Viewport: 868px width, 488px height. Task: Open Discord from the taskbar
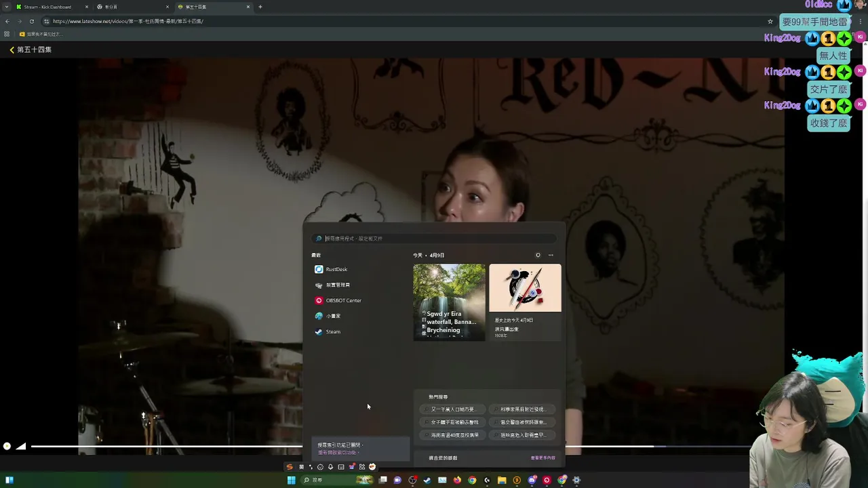pyautogui.click(x=532, y=480)
